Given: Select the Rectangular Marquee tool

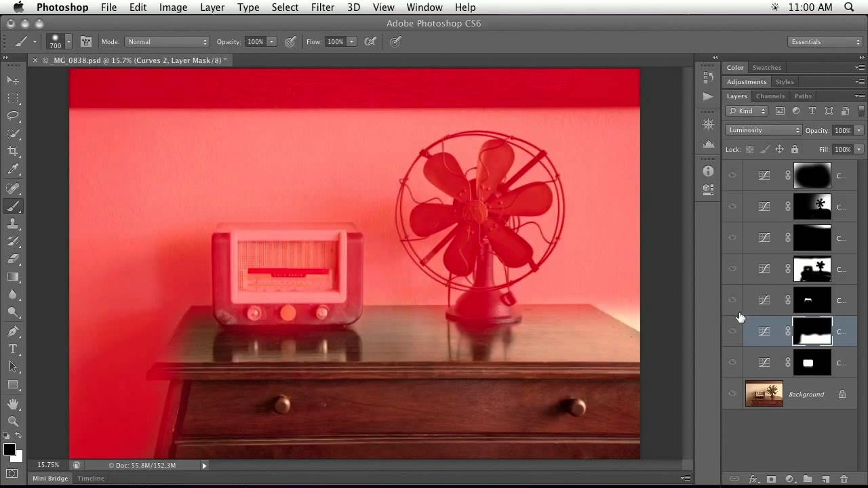Looking at the screenshot, I should [13, 98].
